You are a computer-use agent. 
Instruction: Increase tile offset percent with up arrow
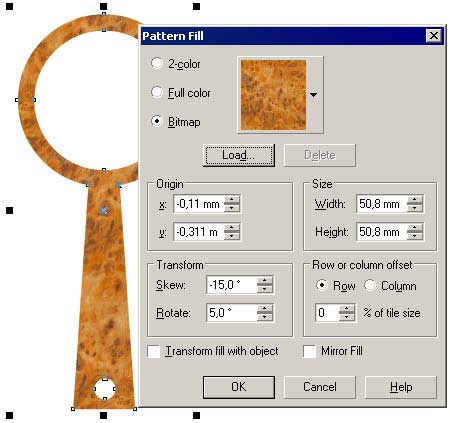(x=347, y=309)
